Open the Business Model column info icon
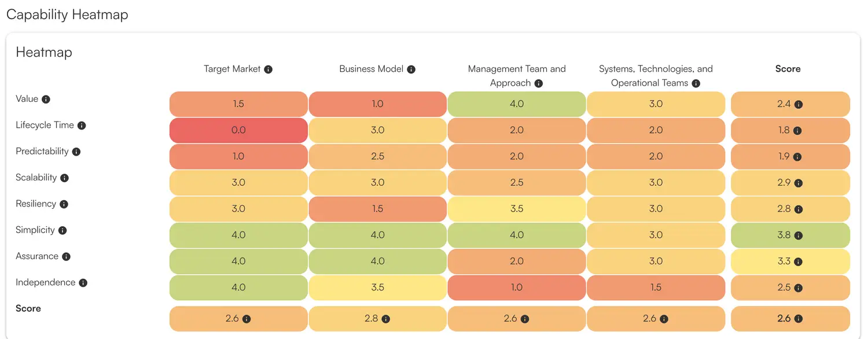The image size is (868, 339). (x=411, y=69)
